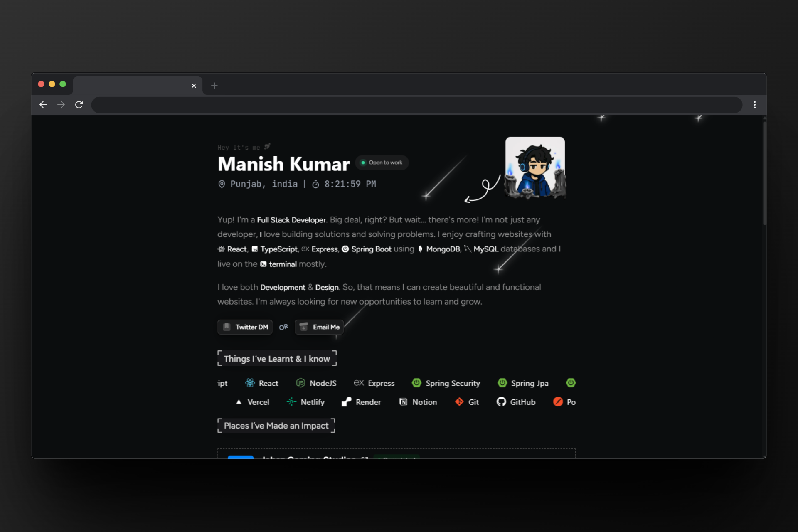
Task: Click the Spring Security power icon
Action: point(416,383)
